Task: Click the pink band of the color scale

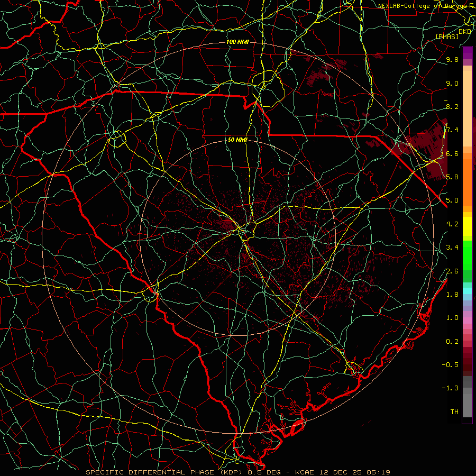Action: (467, 321)
